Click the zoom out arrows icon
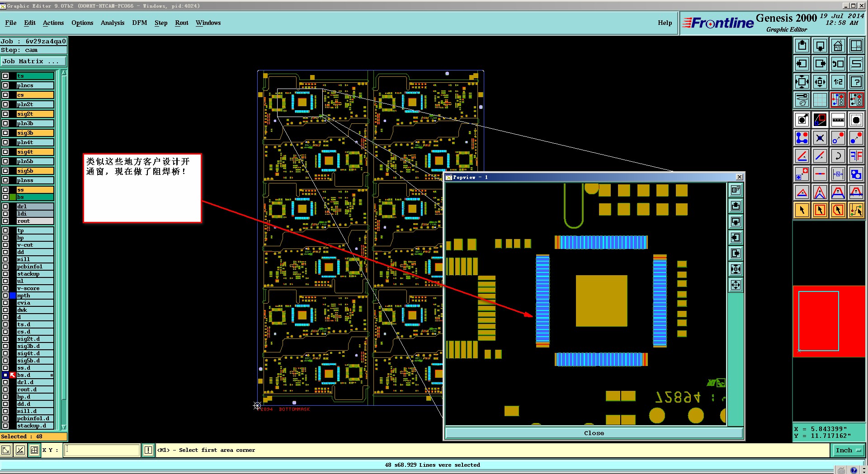This screenshot has height=474, width=868. pyautogui.click(x=820, y=82)
